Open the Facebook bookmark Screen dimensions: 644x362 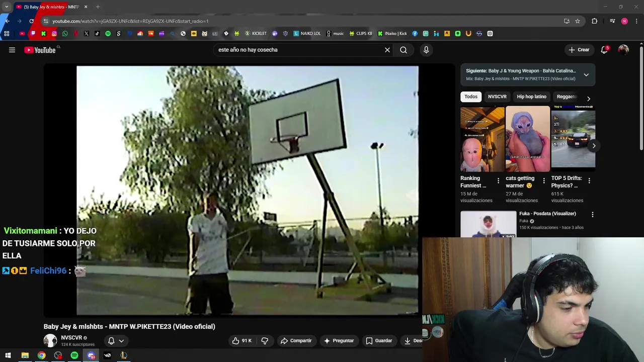pyautogui.click(x=415, y=34)
